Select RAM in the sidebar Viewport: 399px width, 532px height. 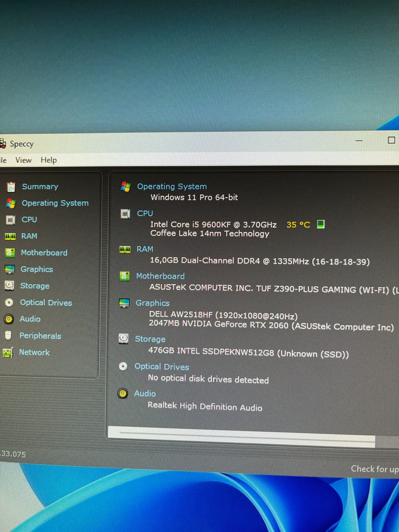(x=29, y=236)
